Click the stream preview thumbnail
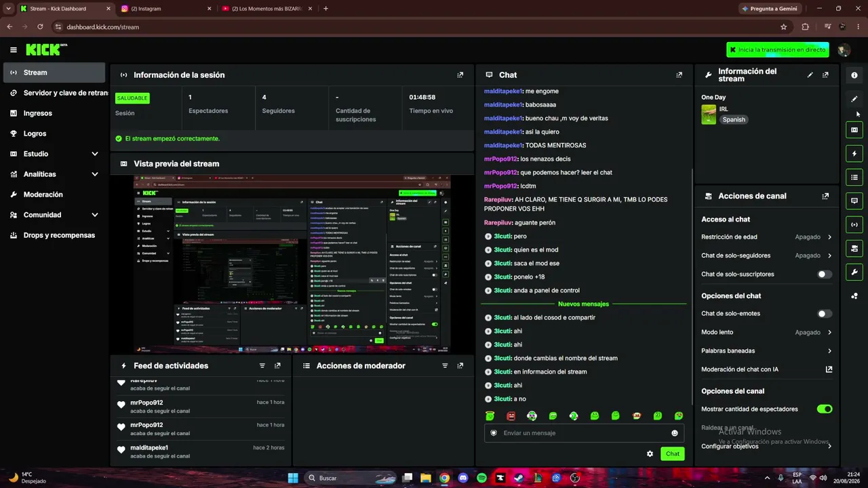The height and width of the screenshot is (488, 868). (292, 264)
